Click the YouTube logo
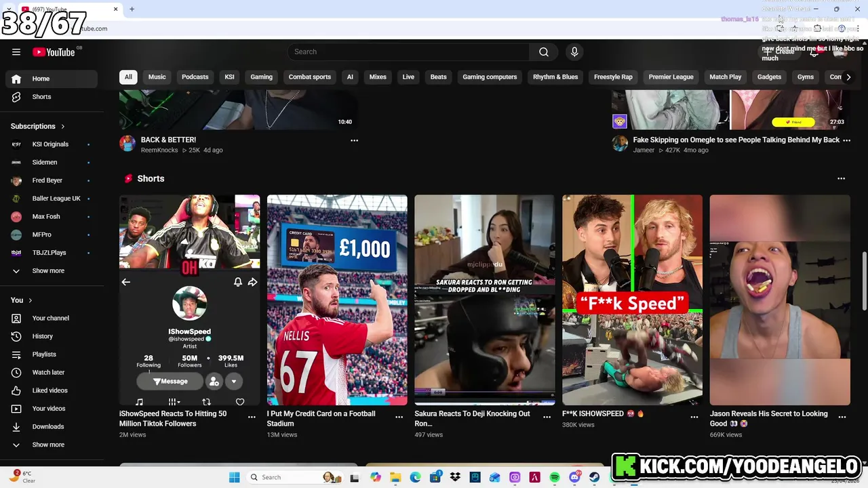This screenshot has height=488, width=868. pos(54,52)
